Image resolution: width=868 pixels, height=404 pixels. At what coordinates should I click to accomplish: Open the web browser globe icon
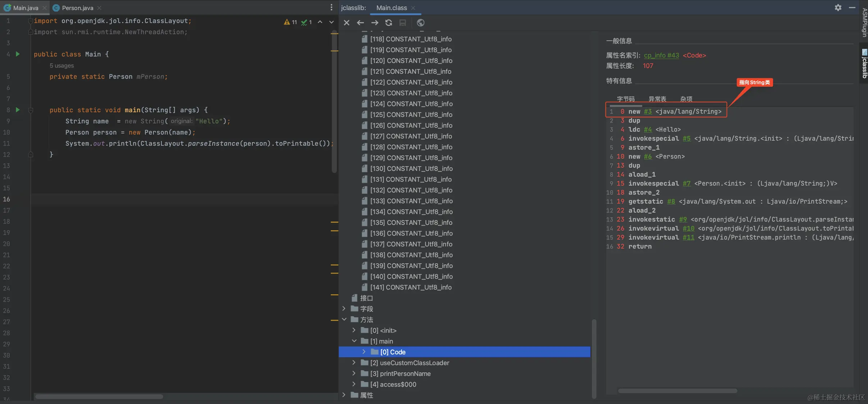click(421, 23)
